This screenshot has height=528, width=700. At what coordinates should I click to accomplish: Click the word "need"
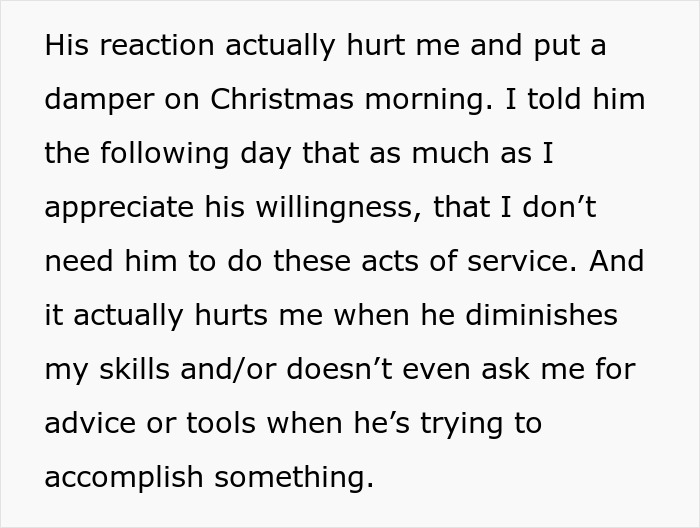point(81,262)
